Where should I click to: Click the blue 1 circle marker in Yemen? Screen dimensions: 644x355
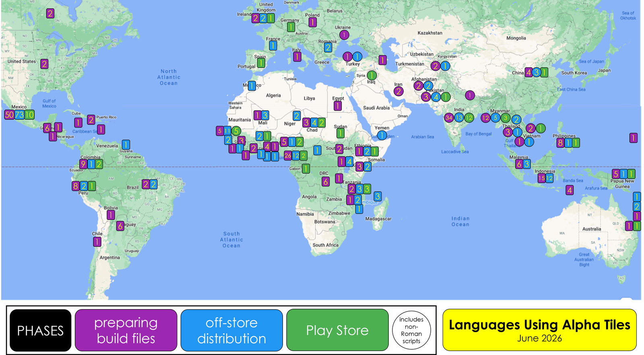tap(382, 135)
